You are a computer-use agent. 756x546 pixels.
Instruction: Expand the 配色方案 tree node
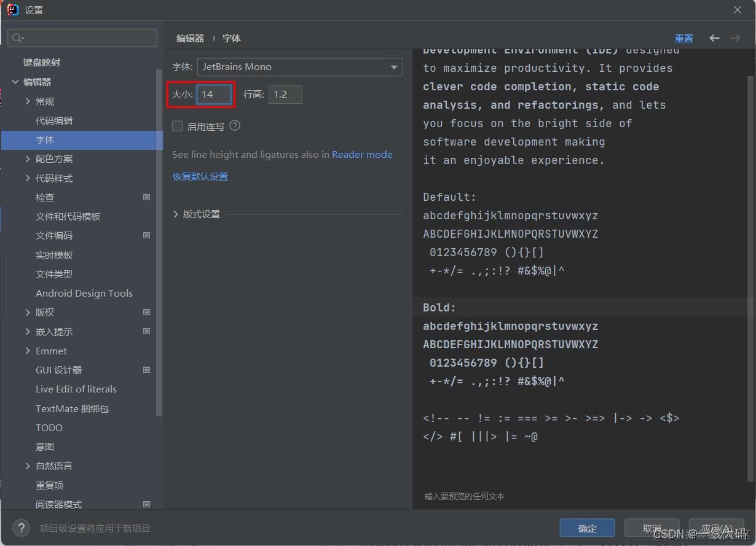pyautogui.click(x=28, y=158)
